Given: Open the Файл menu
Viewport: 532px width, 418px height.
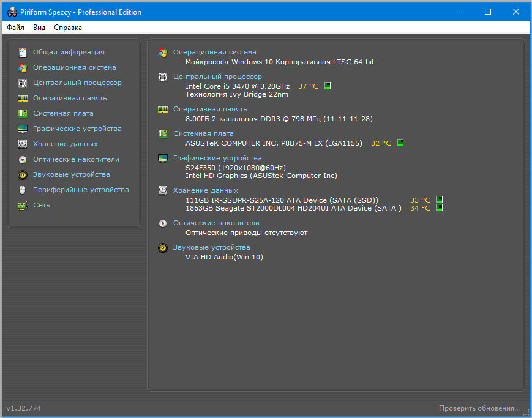Looking at the screenshot, I should 15,28.
